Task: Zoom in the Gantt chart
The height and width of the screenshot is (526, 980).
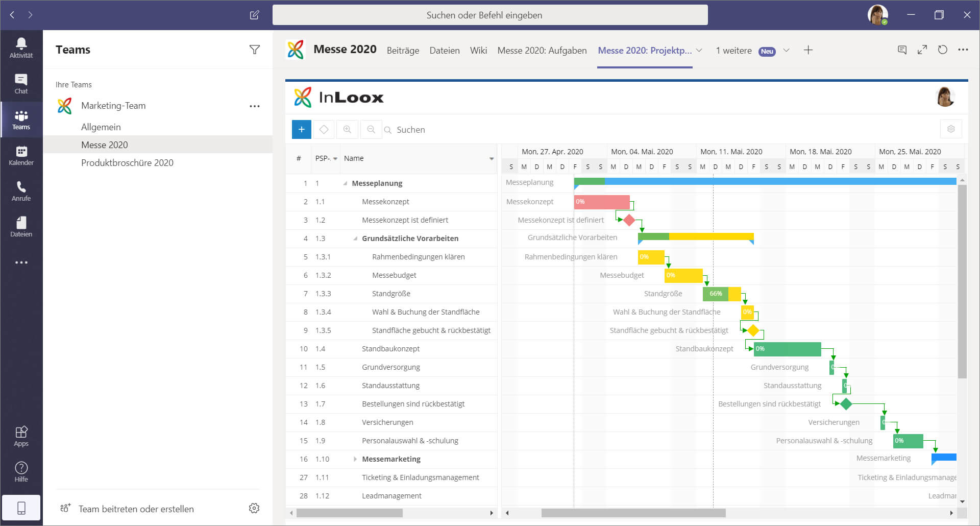Action: pyautogui.click(x=348, y=130)
